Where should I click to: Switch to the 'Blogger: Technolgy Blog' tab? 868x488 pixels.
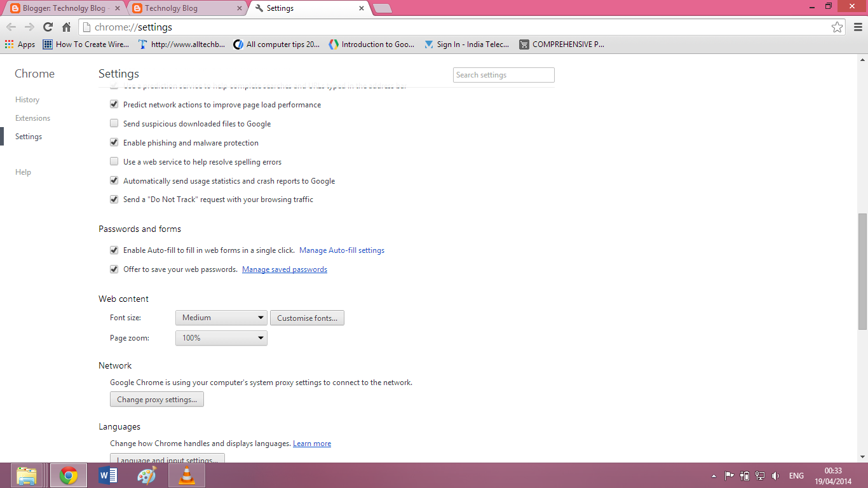tap(65, 8)
